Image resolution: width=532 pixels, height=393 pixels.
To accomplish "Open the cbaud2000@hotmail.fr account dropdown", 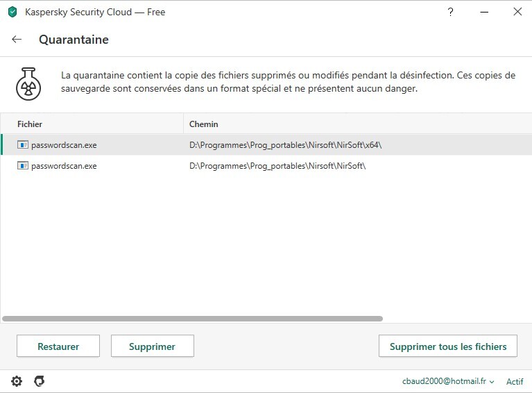I will pyautogui.click(x=448, y=381).
